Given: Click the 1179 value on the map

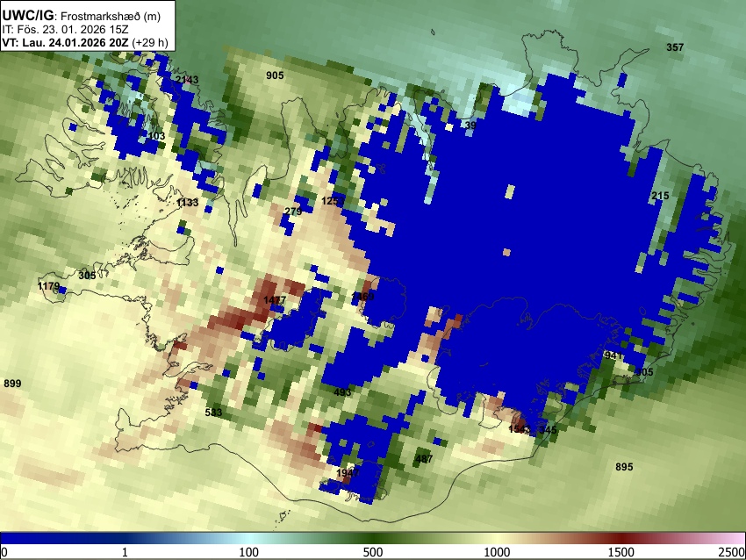Looking at the screenshot, I should point(48,286).
